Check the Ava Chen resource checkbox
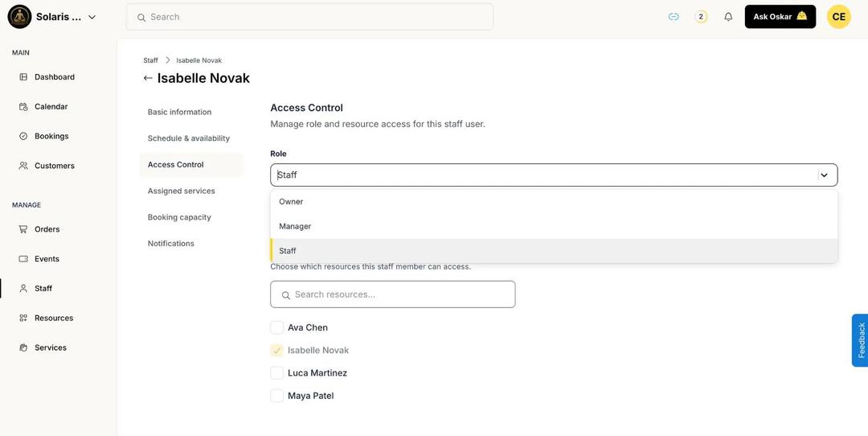 [276, 327]
